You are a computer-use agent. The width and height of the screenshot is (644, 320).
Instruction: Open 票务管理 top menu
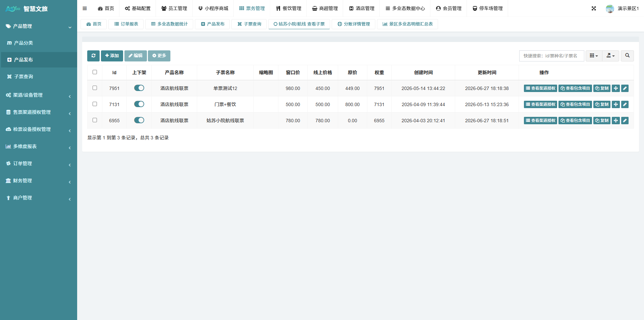tap(252, 8)
